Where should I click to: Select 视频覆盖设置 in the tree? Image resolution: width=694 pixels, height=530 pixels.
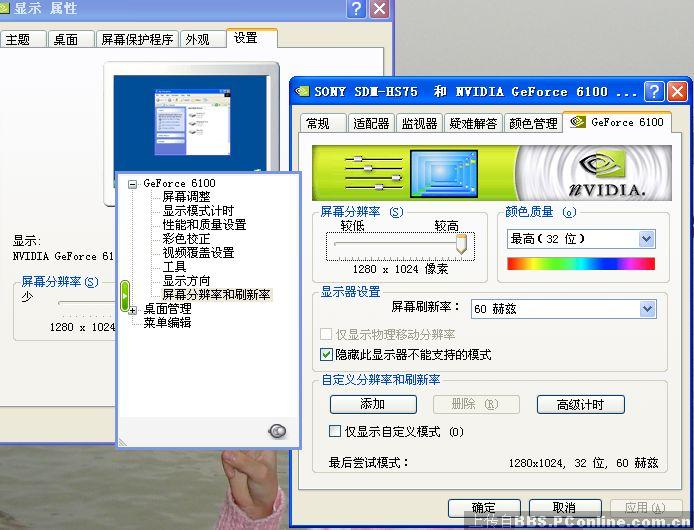coord(198,252)
